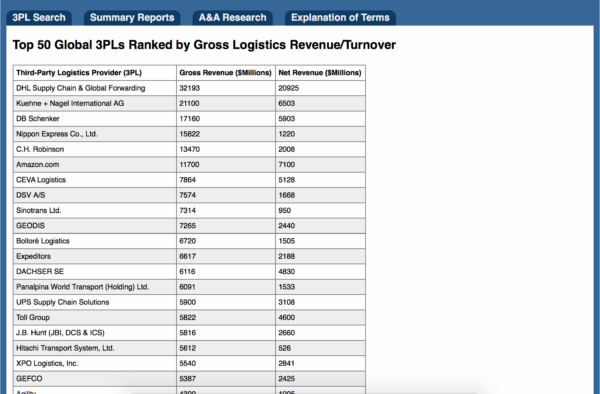The image size is (600, 394).
Task: Select the Explanation of Terms tab
Action: [340, 18]
